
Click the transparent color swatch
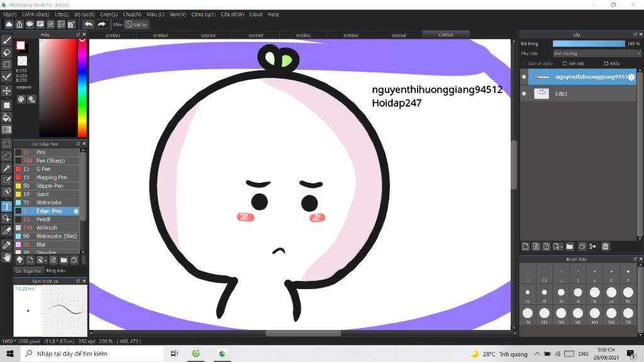[22, 61]
